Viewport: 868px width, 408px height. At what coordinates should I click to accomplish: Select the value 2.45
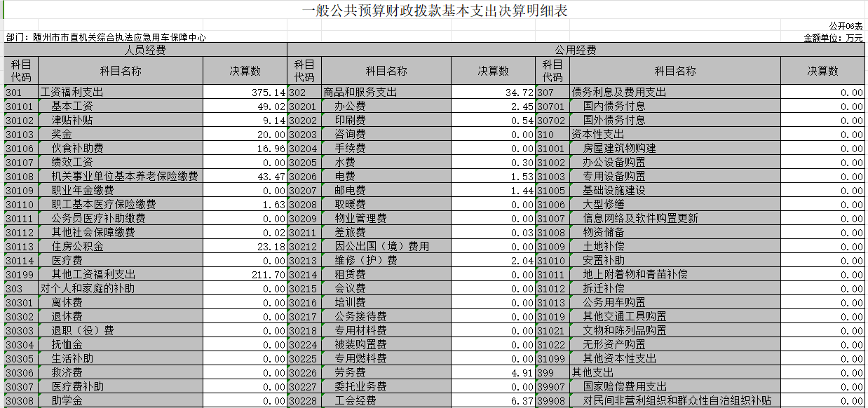493,106
